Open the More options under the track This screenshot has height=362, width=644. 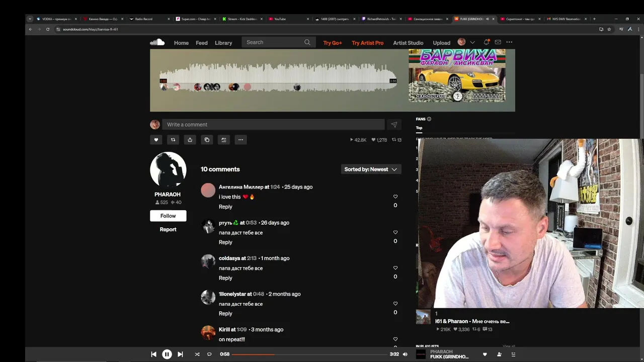pos(240,140)
